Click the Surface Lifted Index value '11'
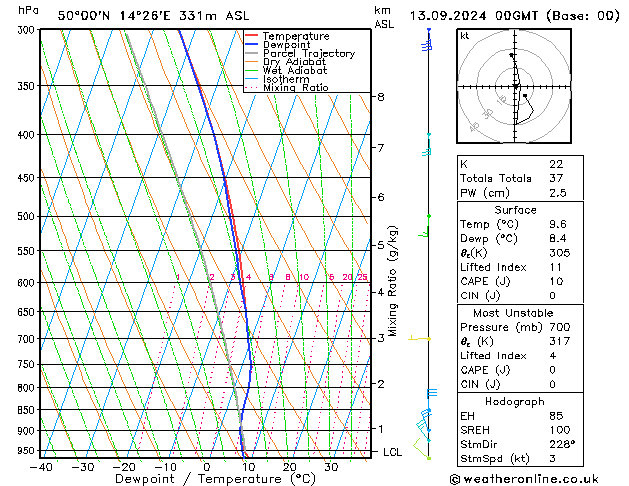 (x=556, y=267)
